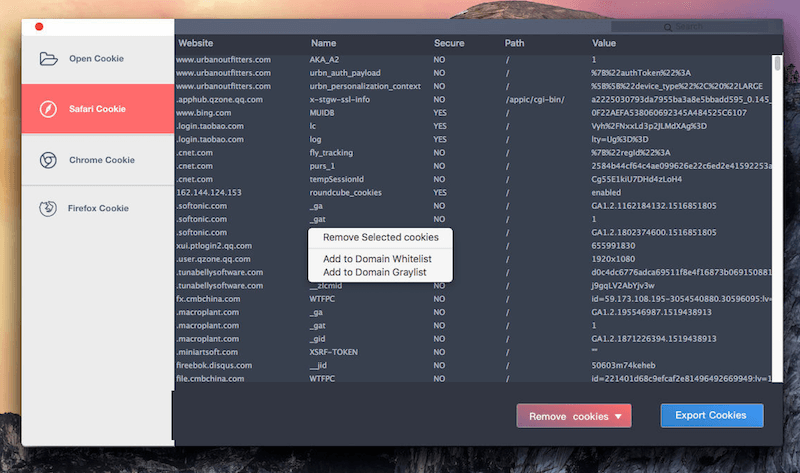The height and width of the screenshot is (473, 800).
Task: Click the Chrome logo icon
Action: 48,160
